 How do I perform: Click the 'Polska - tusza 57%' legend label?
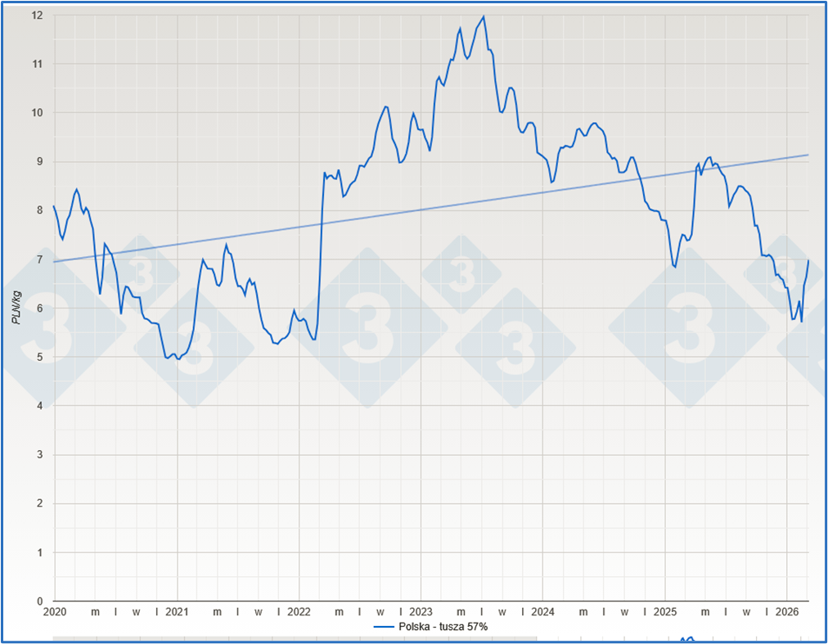tap(443, 626)
